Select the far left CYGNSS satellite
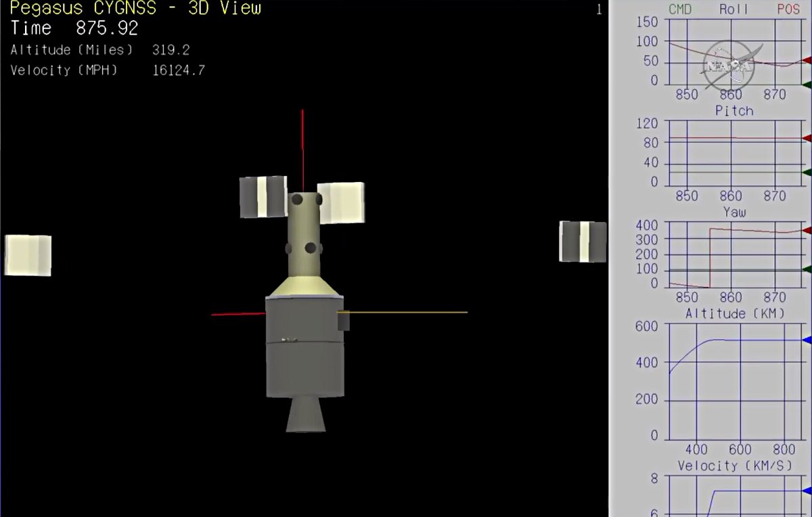Image resolution: width=812 pixels, height=517 pixels. click(28, 255)
